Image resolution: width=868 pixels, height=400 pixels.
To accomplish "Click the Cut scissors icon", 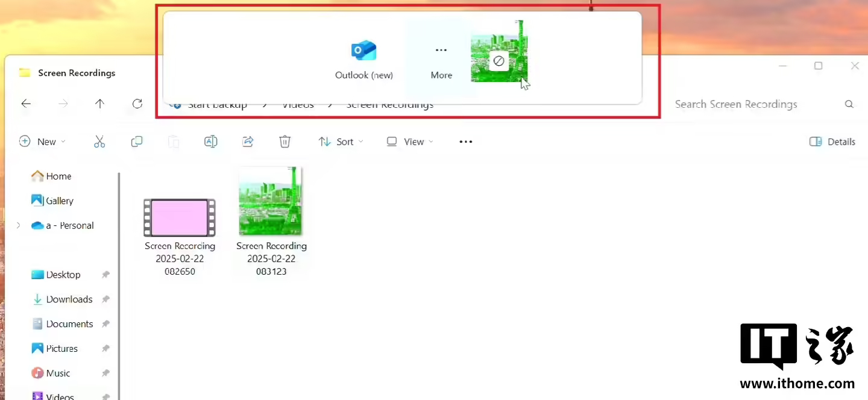I will click(99, 142).
